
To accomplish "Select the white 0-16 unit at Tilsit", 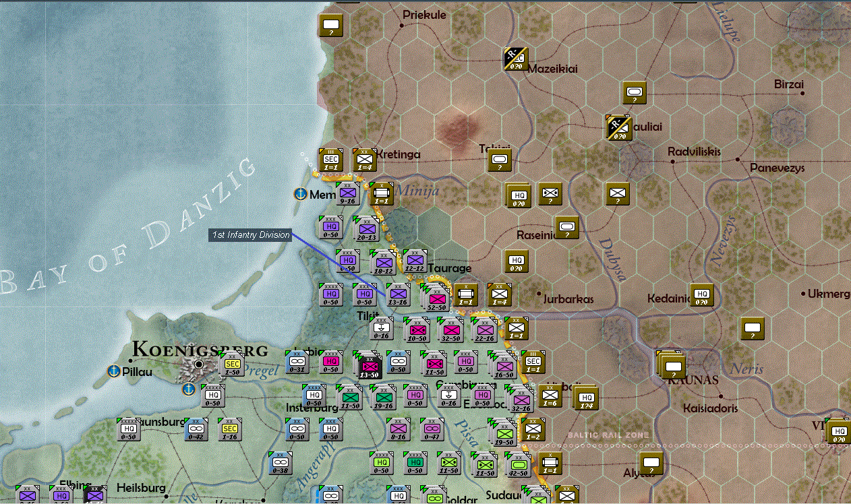I will (382, 329).
